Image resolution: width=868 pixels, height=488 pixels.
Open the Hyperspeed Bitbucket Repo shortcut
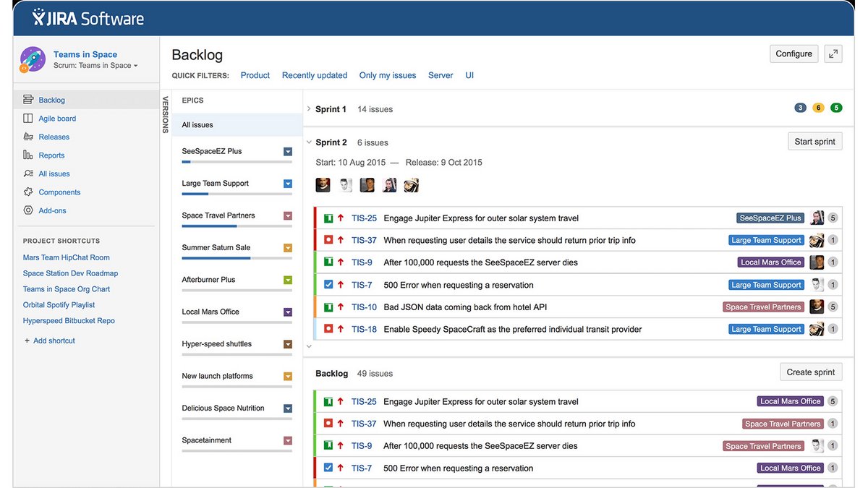point(69,320)
